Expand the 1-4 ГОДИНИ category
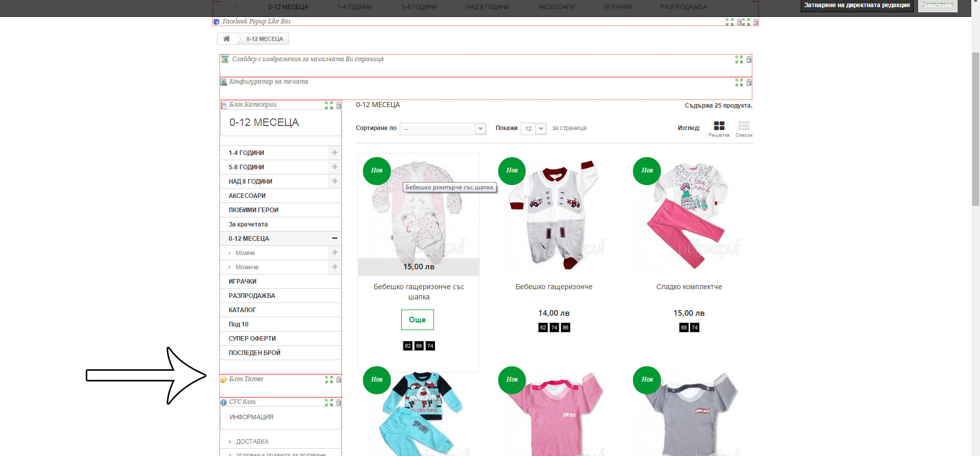Screen dimensions: 980x456 coord(334,153)
